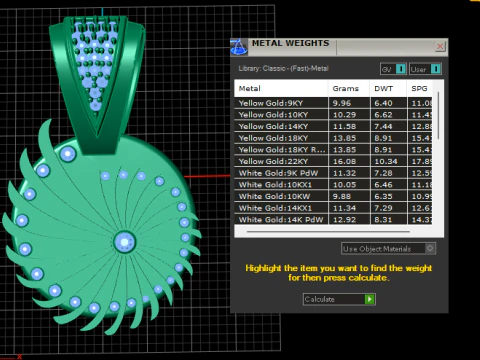
Task: Toggle the G/ unit switch
Action: (393, 69)
